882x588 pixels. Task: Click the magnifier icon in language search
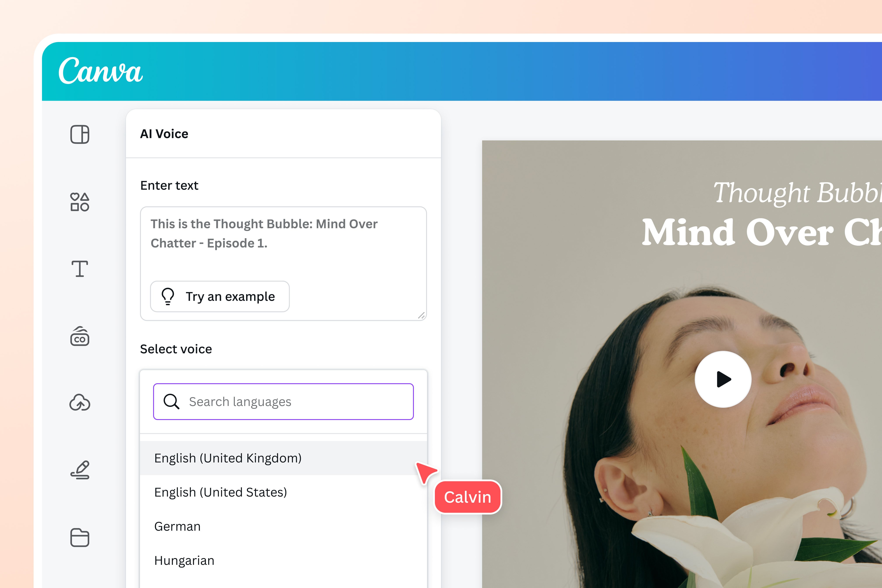(x=171, y=401)
